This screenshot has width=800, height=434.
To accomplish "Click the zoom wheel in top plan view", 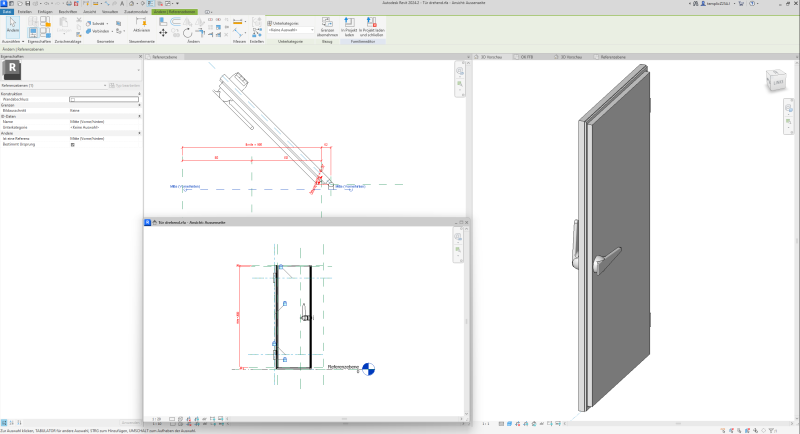I will pyautogui.click(x=460, y=72).
